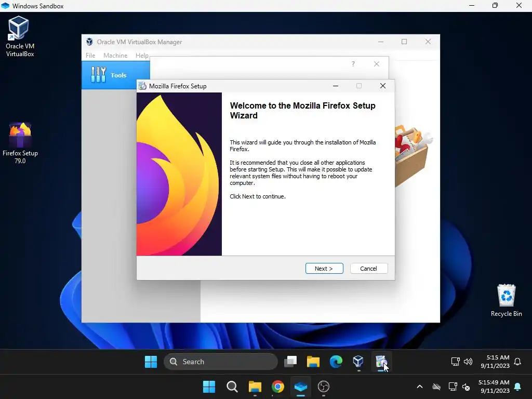Viewport: 532px width, 399px height.
Task: Select the Recycle Bin icon
Action: point(506,301)
